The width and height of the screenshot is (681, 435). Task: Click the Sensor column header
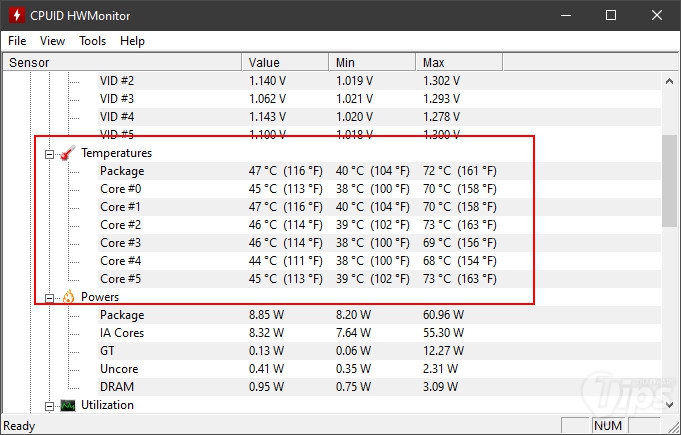(x=122, y=63)
